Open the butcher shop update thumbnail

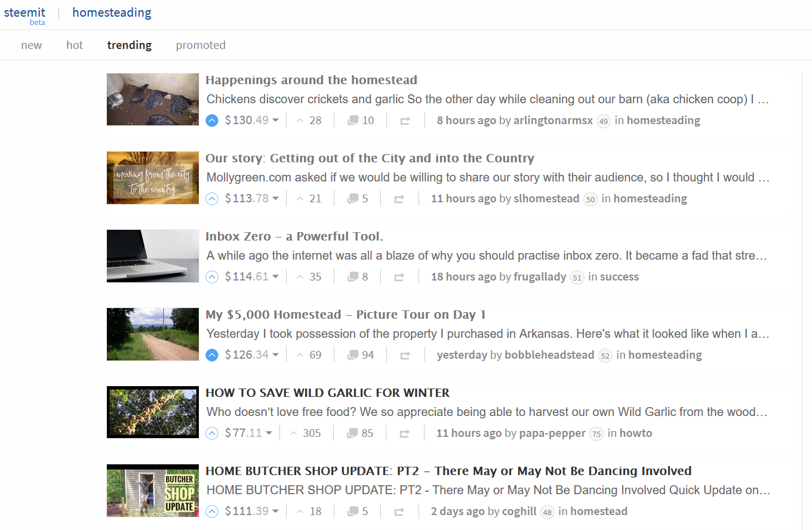(153, 491)
